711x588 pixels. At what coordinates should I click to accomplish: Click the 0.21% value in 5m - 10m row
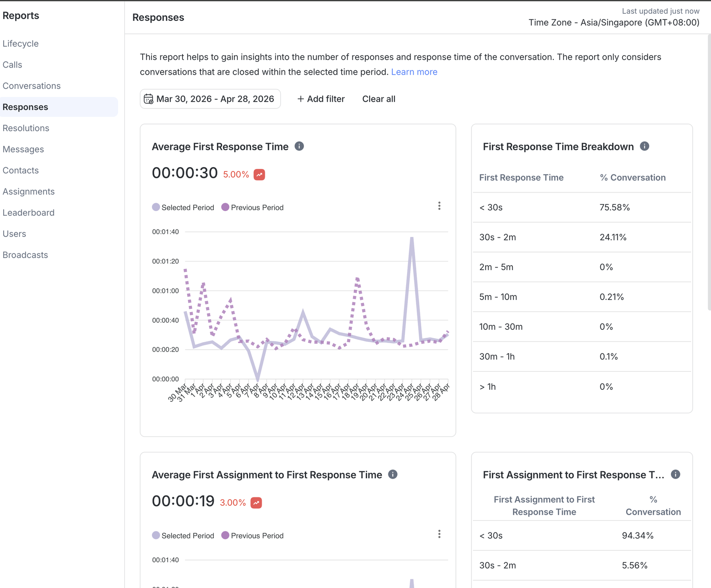click(x=611, y=297)
